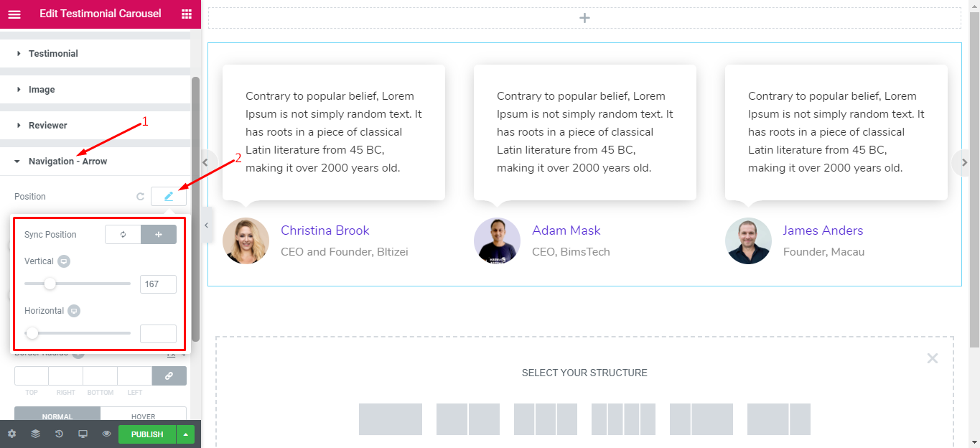The width and height of the screenshot is (980, 448).
Task: Open the hamburger menu
Action: click(x=14, y=14)
